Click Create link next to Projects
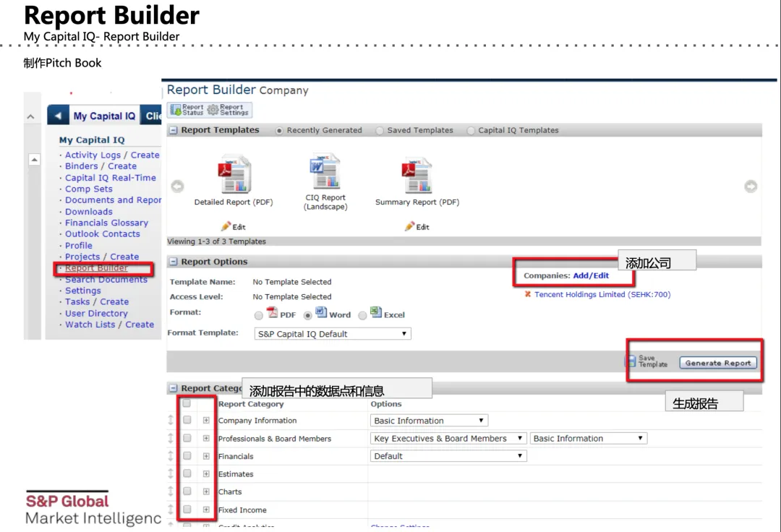This screenshot has width=781, height=532. 124,257
